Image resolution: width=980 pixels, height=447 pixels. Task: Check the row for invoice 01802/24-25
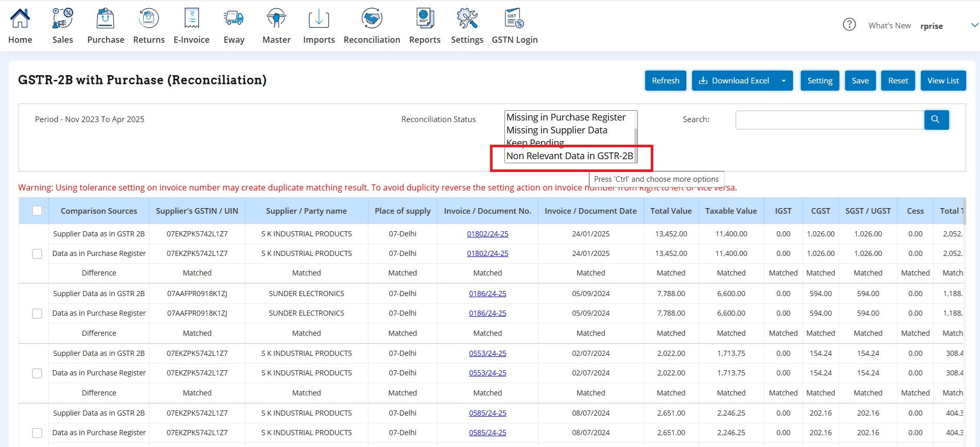(37, 254)
